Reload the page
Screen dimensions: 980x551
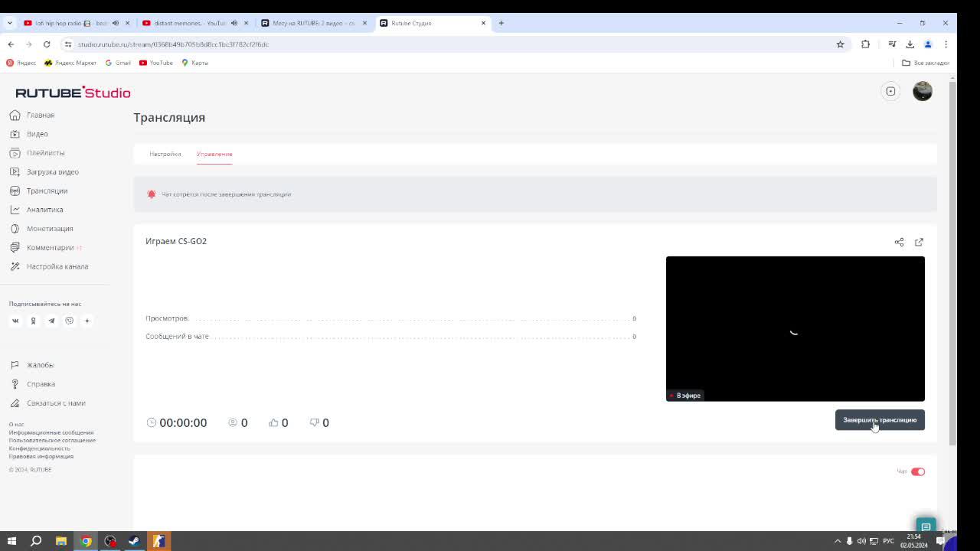47,44
